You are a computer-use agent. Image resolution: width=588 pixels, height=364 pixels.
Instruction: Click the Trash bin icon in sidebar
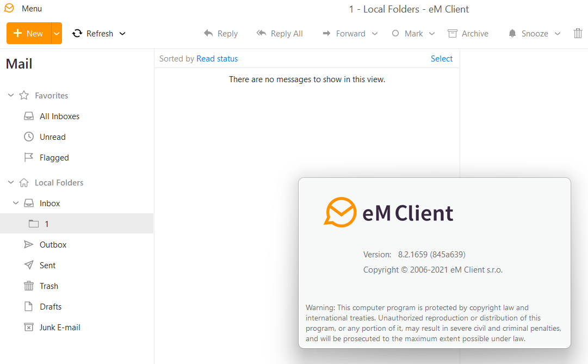pyautogui.click(x=29, y=286)
